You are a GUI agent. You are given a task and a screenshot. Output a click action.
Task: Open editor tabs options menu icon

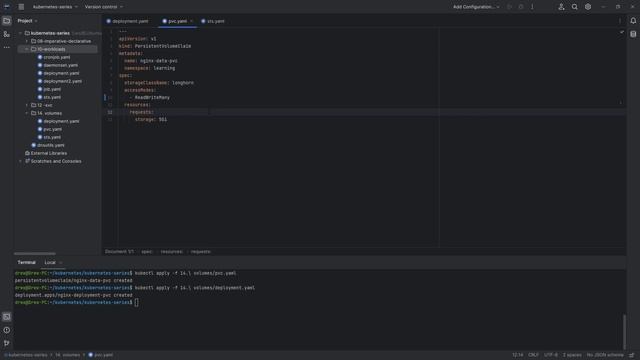[x=620, y=21]
